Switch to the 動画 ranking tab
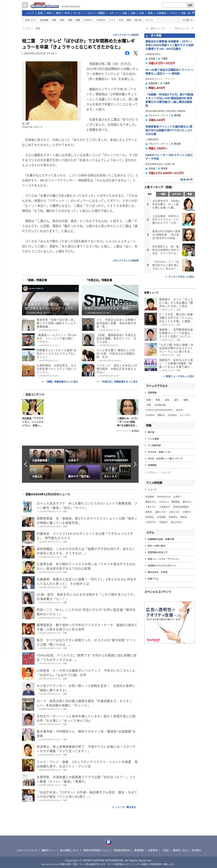 pos(189,194)
